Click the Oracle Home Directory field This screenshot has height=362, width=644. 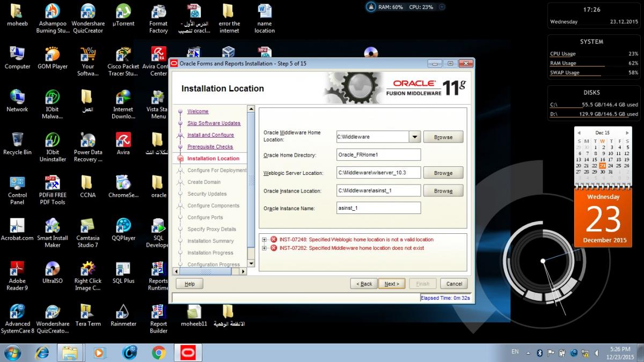tap(378, 155)
